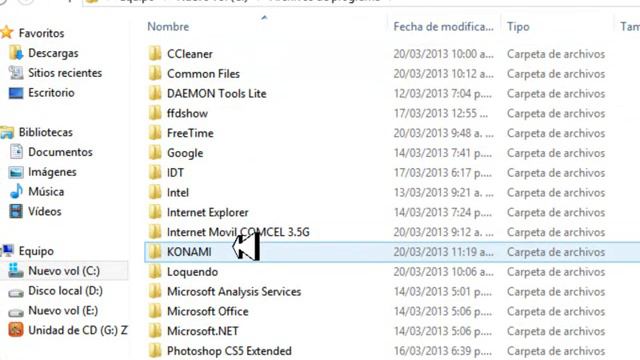Click CCleaner date 20/03/2013 10:00
The image size is (640, 360).
tap(443, 54)
